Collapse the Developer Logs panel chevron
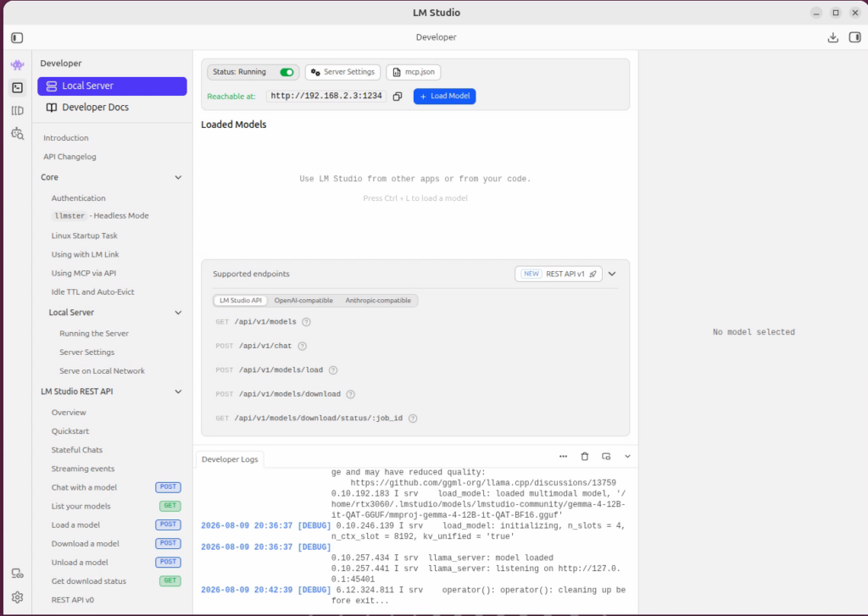 (x=628, y=457)
